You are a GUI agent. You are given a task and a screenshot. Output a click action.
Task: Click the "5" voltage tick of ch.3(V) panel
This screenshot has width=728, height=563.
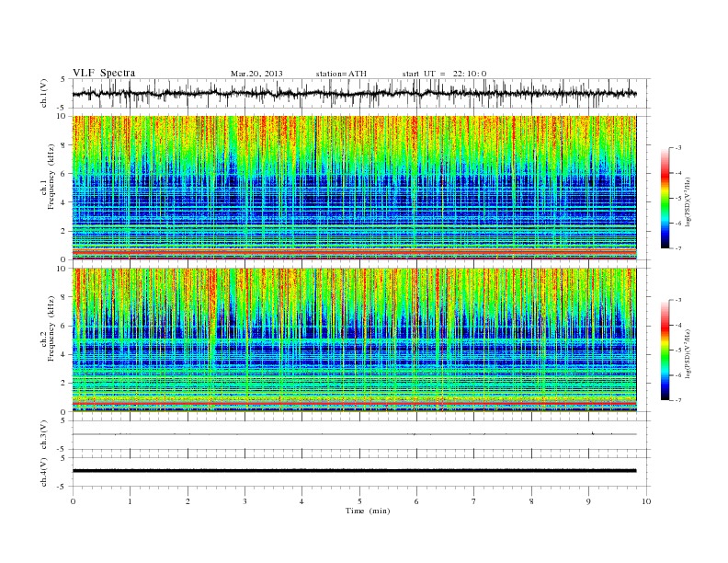tap(63, 420)
